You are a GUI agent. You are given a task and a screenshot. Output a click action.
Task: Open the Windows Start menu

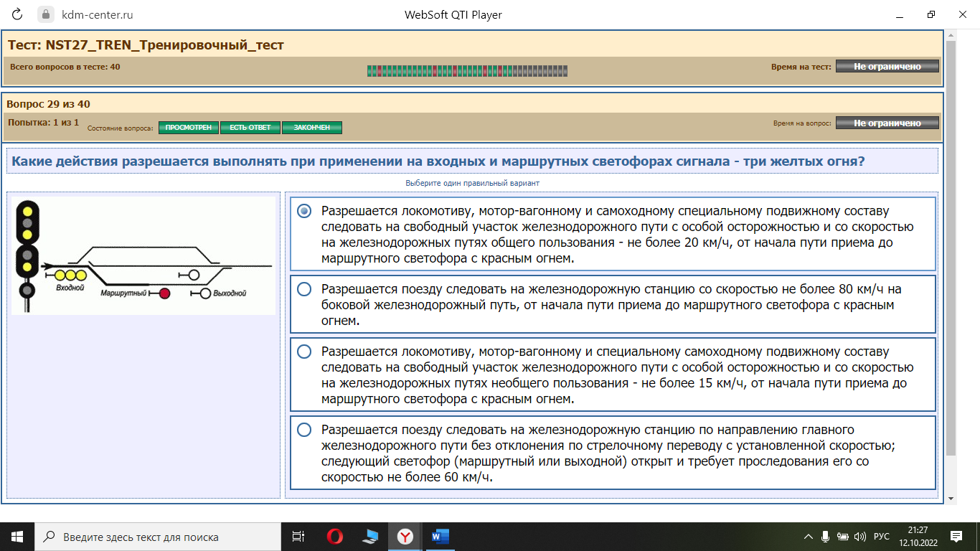point(17,536)
